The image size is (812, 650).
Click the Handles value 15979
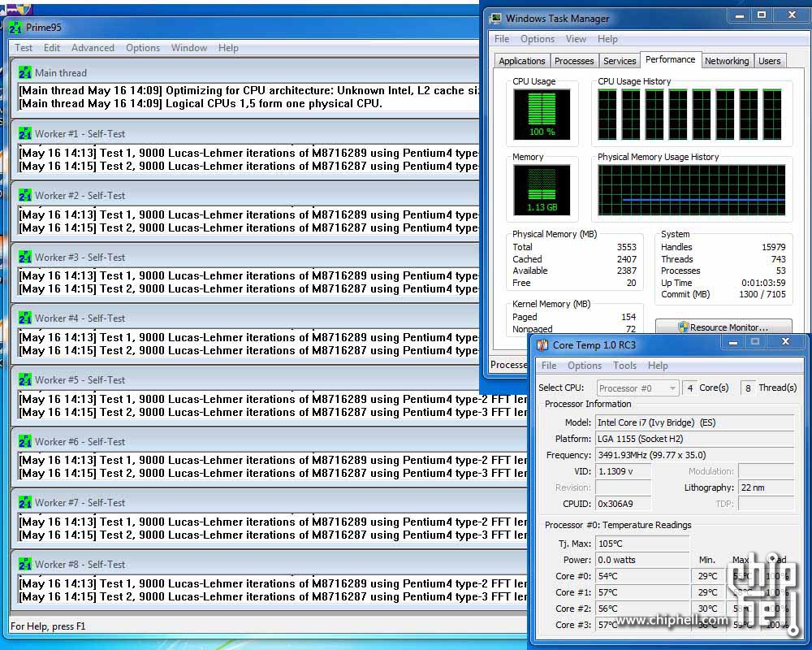(x=774, y=247)
